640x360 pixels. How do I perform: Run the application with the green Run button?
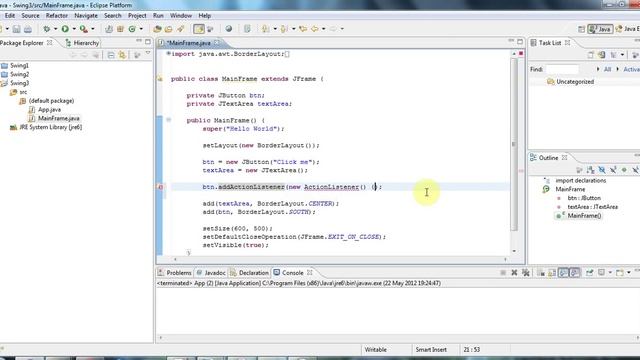point(65,29)
